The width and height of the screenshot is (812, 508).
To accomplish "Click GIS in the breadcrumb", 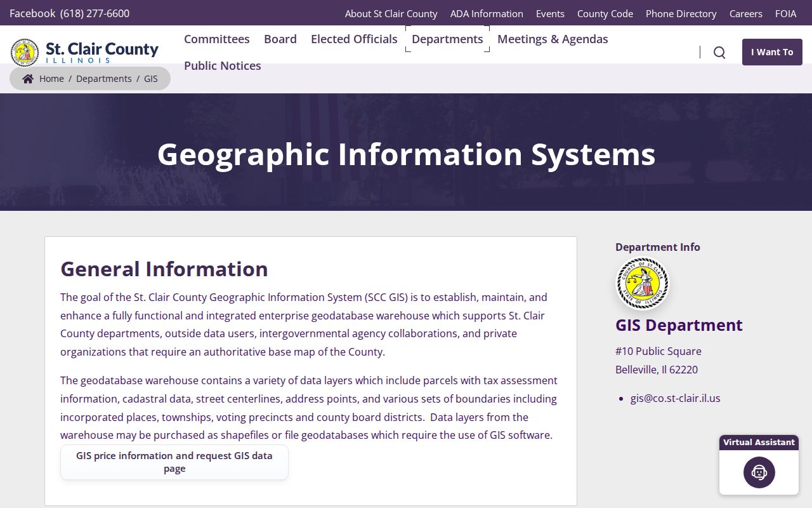I will coord(151,79).
